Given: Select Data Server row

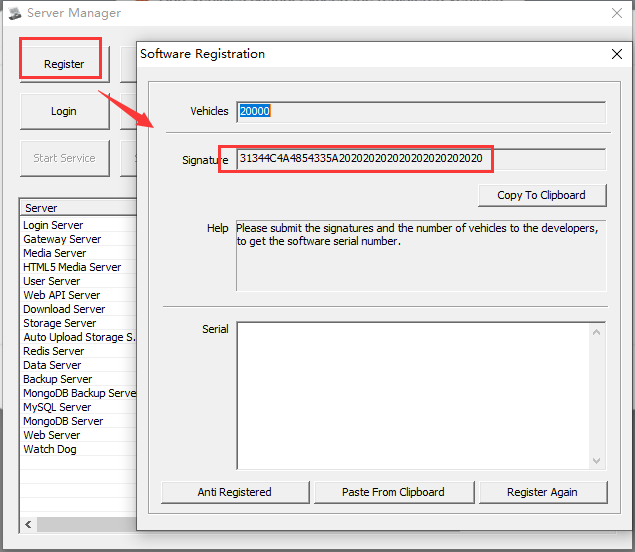Looking at the screenshot, I should tap(79, 365).
